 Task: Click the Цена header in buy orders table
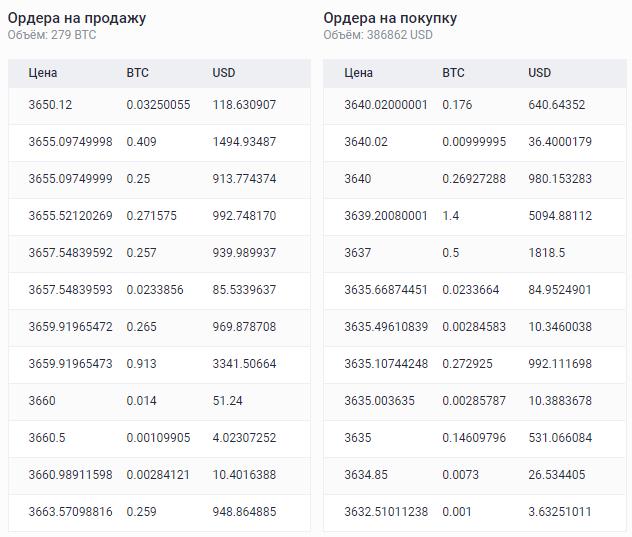pos(358,73)
